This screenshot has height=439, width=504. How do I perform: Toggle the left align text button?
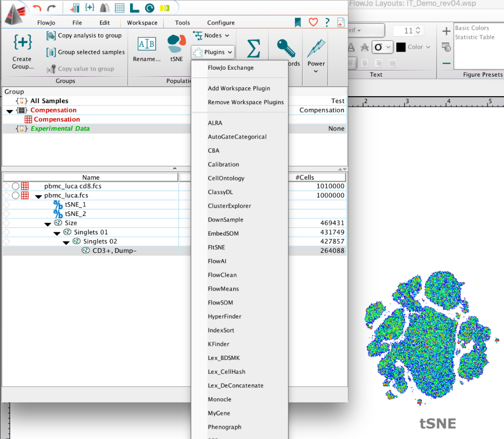pos(351,63)
